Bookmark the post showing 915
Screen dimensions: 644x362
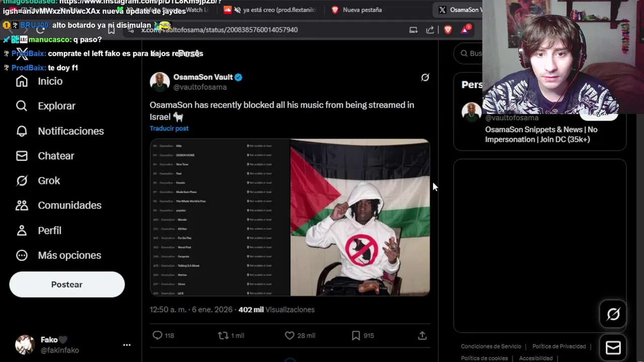pos(363,335)
